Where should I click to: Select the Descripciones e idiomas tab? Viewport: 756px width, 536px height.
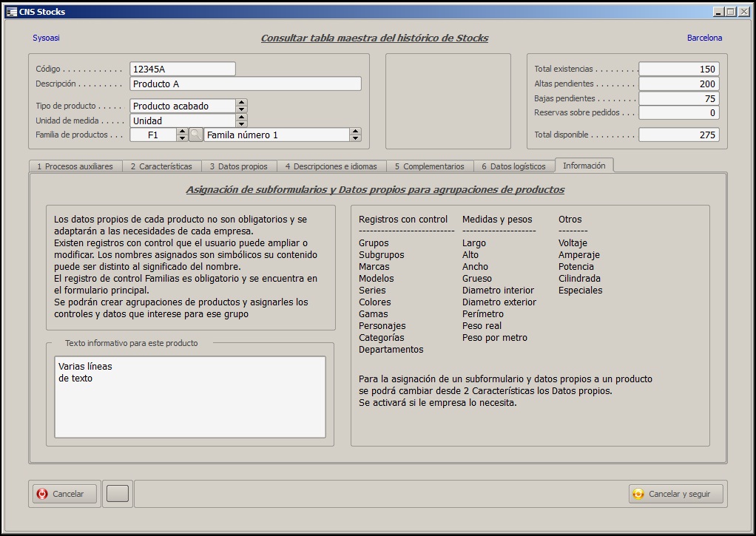(331, 166)
